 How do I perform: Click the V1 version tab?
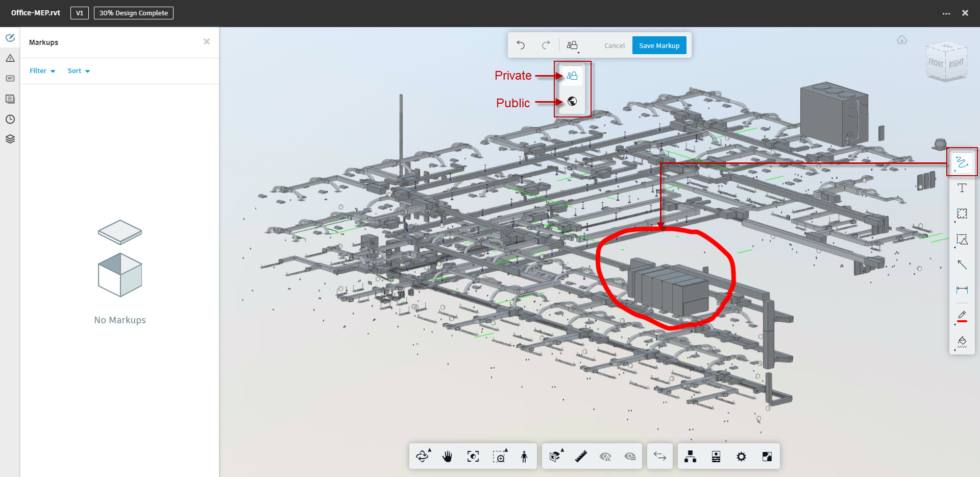79,13
